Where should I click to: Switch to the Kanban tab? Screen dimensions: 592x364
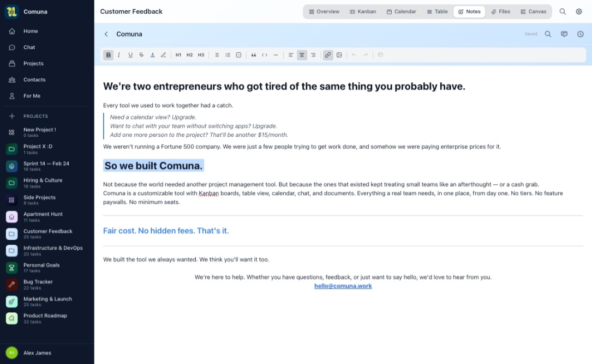[x=363, y=11]
